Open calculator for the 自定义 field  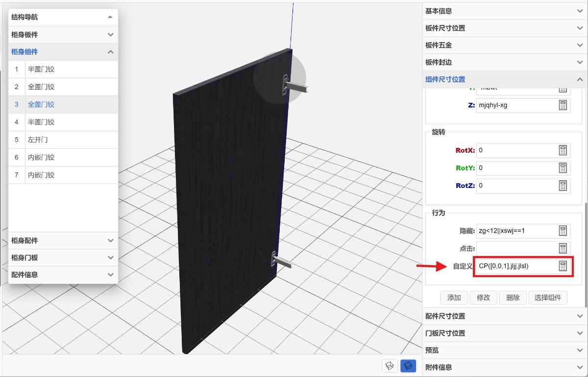tap(563, 266)
